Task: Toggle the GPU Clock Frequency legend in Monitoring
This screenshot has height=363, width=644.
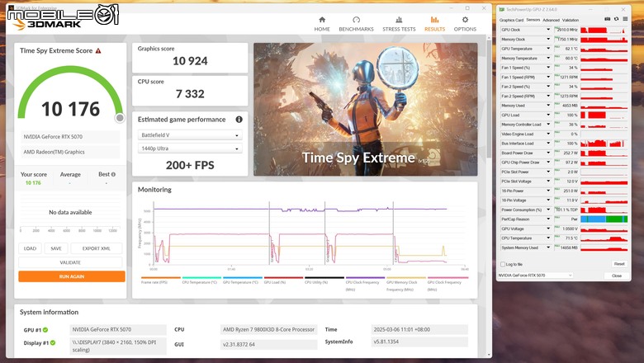Action: (447, 284)
